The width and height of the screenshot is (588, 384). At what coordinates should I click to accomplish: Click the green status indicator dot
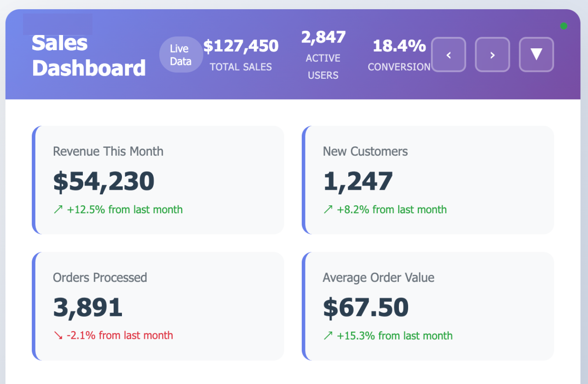pos(564,26)
